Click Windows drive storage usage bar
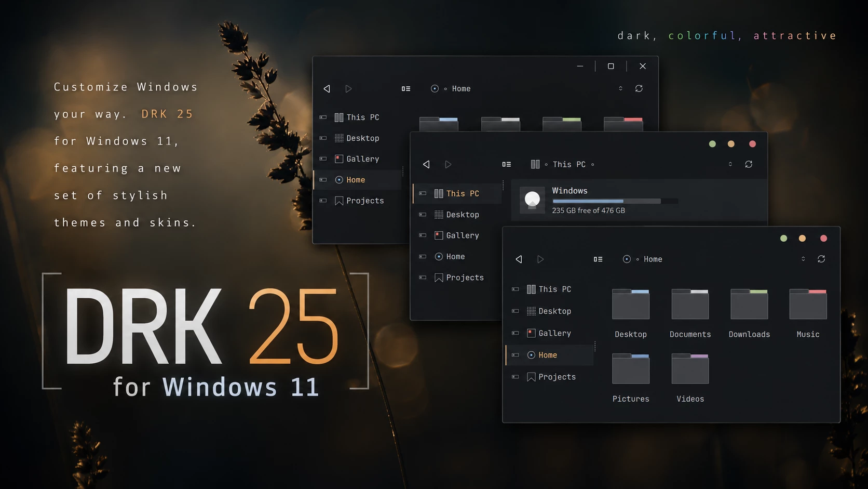Screen dimensions: 868x489 point(615,201)
